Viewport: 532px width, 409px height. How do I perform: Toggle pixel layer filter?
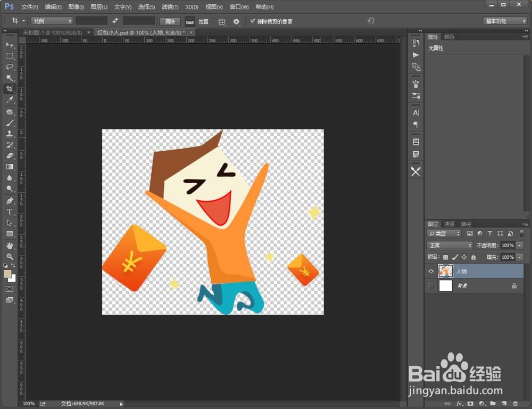[x=470, y=233]
